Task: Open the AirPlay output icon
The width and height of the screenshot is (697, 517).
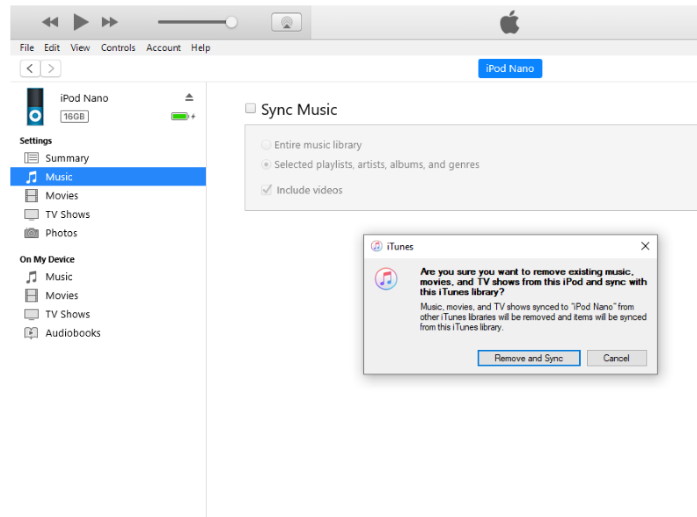Action: point(287,22)
